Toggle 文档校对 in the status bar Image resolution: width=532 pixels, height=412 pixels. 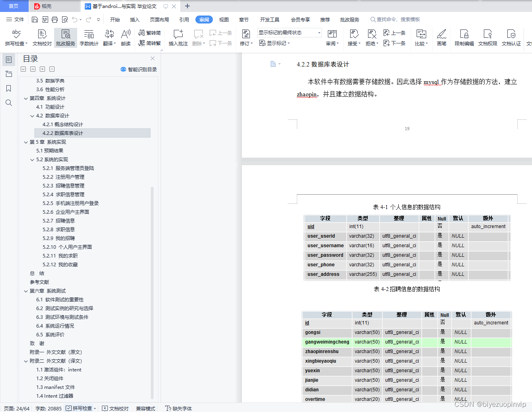tap(115, 408)
